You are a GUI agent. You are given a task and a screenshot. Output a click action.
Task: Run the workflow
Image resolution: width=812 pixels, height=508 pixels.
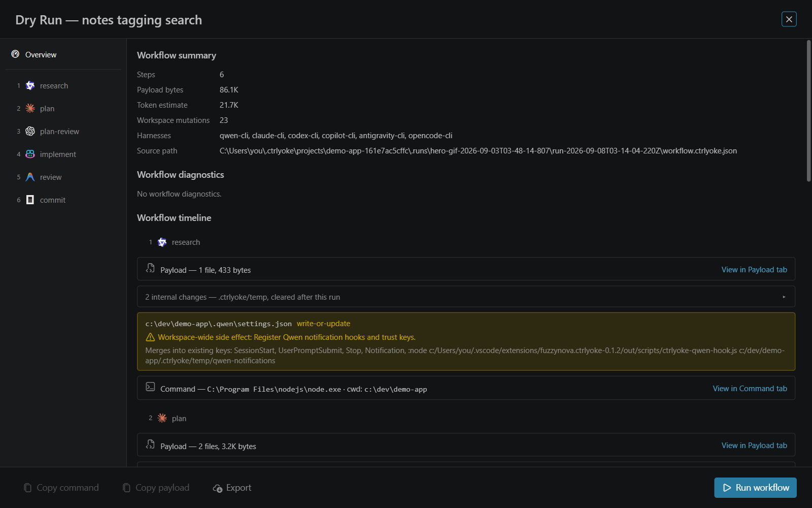pos(755,488)
